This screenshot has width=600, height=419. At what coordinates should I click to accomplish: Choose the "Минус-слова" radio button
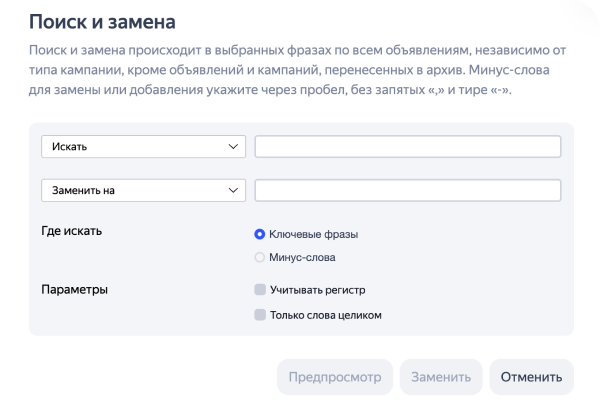pyautogui.click(x=260, y=257)
